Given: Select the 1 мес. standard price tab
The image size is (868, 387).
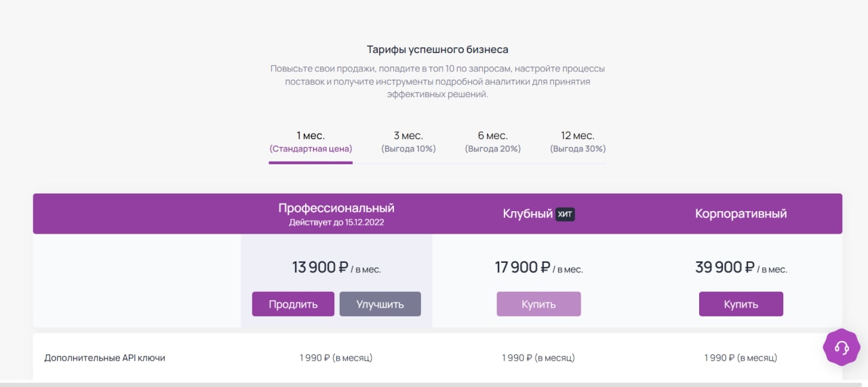Looking at the screenshot, I should click(311, 142).
